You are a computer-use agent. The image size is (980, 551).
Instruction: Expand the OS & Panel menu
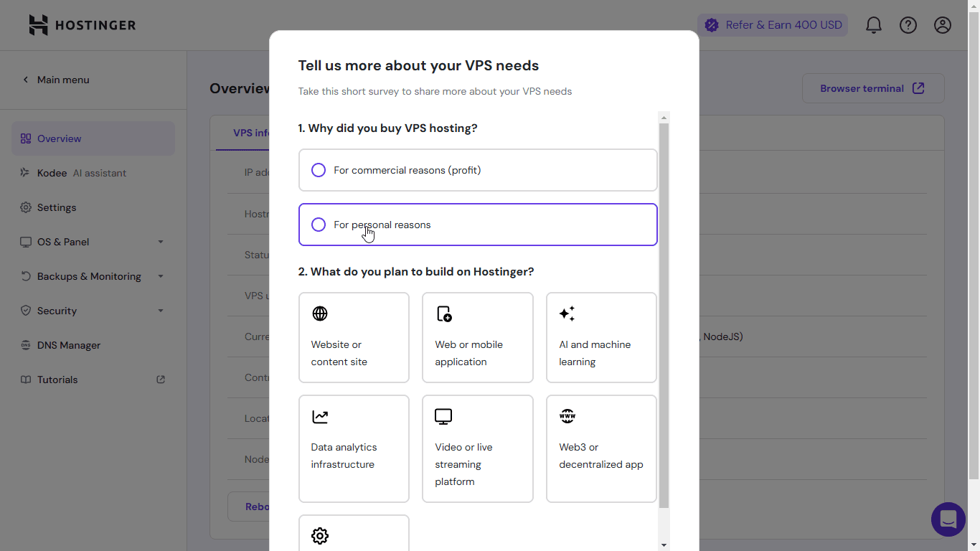(93, 242)
